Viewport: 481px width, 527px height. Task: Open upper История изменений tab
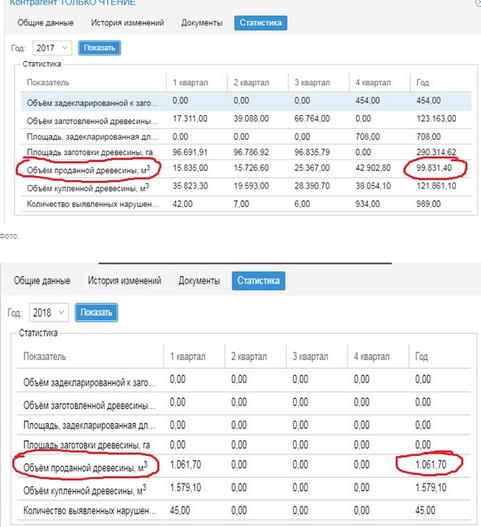click(x=127, y=23)
